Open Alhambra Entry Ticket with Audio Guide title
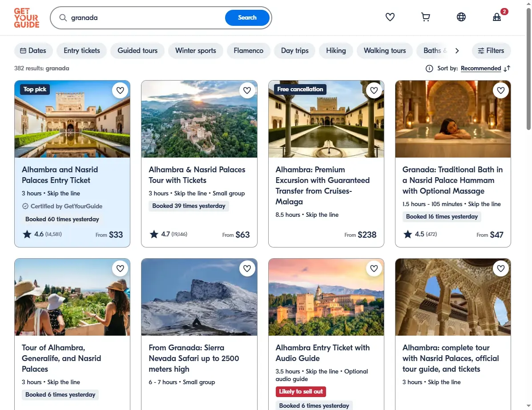 tap(322, 353)
